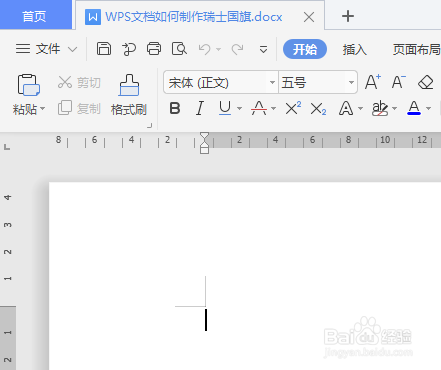Apply text highlight color icon
Image resolution: width=441 pixels, height=370 pixels.
coord(380,109)
